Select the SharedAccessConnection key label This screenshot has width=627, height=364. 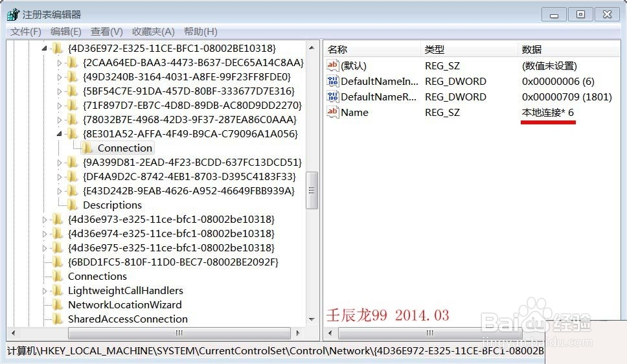point(128,319)
